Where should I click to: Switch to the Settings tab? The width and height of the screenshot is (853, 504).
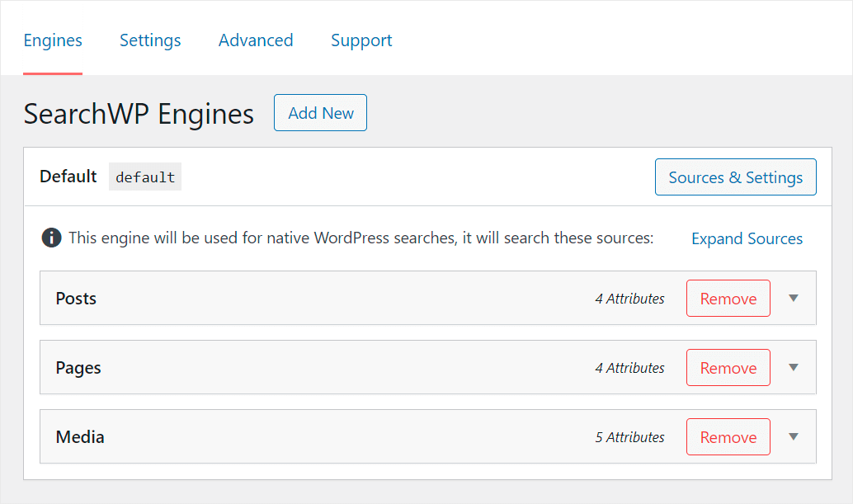pos(150,40)
